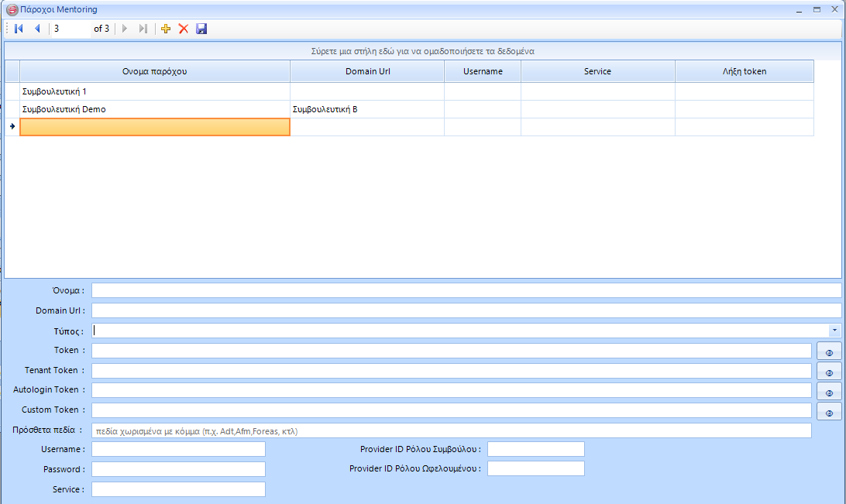The width and height of the screenshot is (846, 504).
Task: Click the red X delete icon
Action: 184,29
